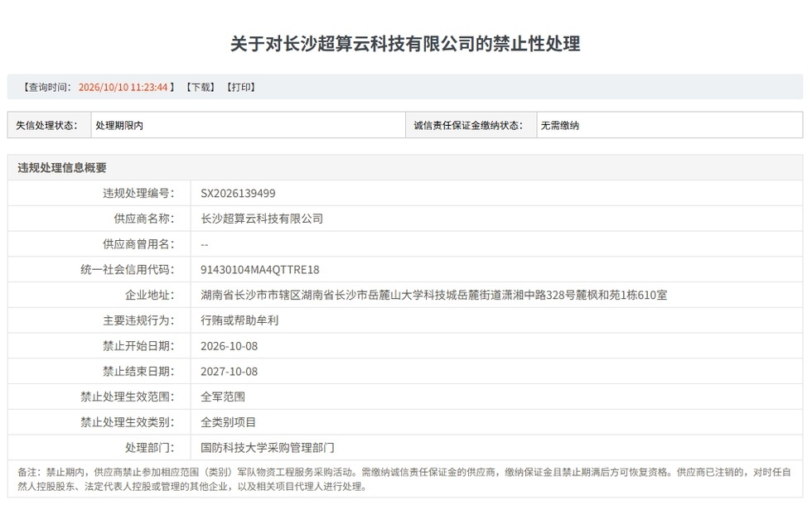Select the query time 2026/10/10 11:23:44
The width and height of the screenshot is (812, 505).
click(123, 87)
